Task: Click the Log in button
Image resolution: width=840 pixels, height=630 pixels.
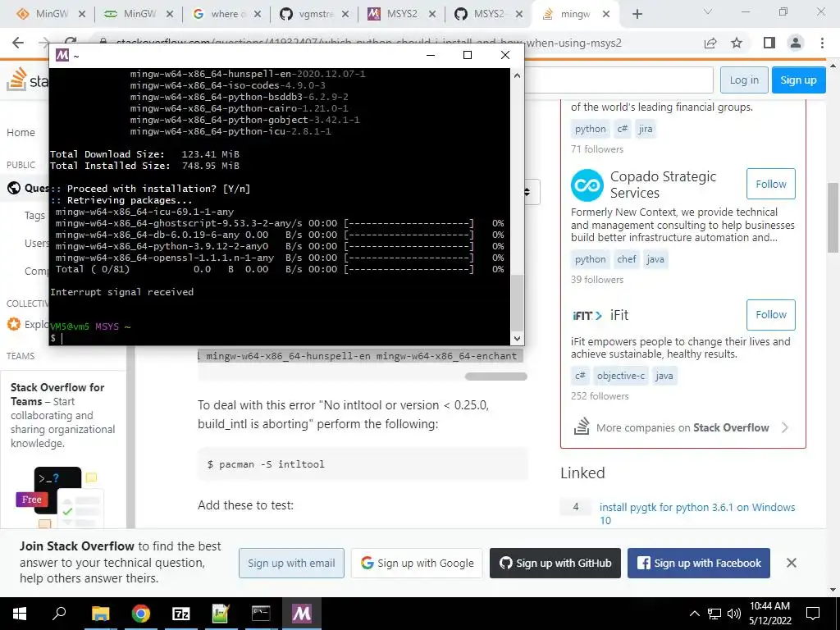Action: [x=744, y=80]
